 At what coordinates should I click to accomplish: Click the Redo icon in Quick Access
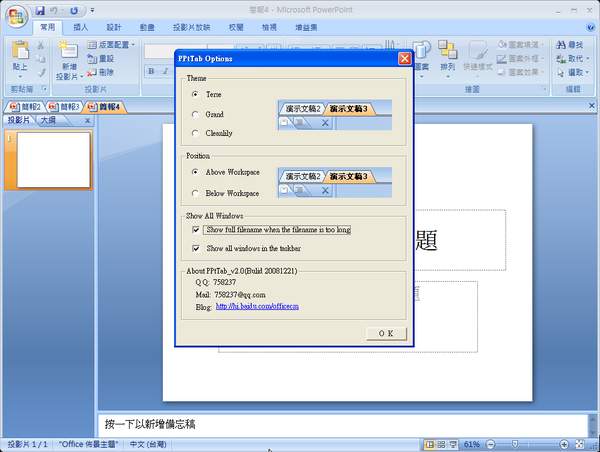point(74,11)
